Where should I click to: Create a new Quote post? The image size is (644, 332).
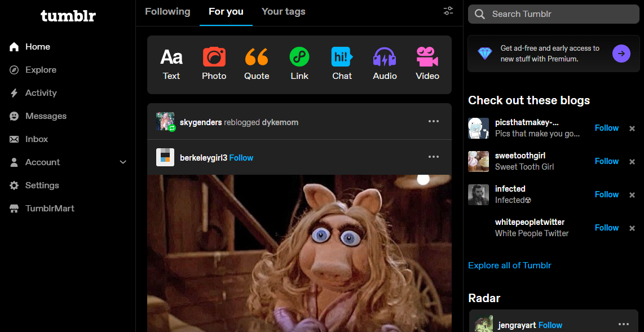pyautogui.click(x=257, y=64)
